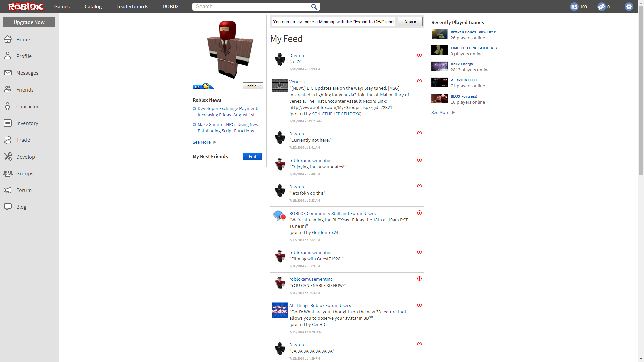Open the Tickets balance icon
Image resolution: width=644 pixels, height=362 pixels.
point(602,7)
